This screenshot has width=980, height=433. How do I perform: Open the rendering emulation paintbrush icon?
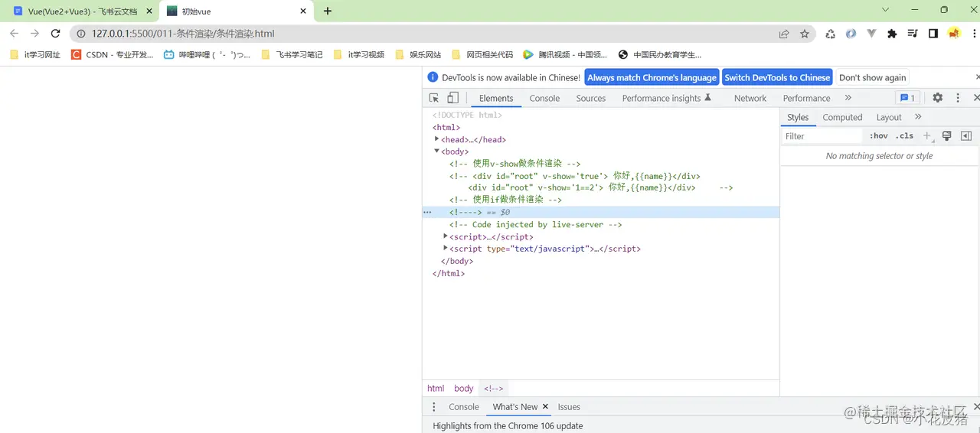[x=946, y=135]
